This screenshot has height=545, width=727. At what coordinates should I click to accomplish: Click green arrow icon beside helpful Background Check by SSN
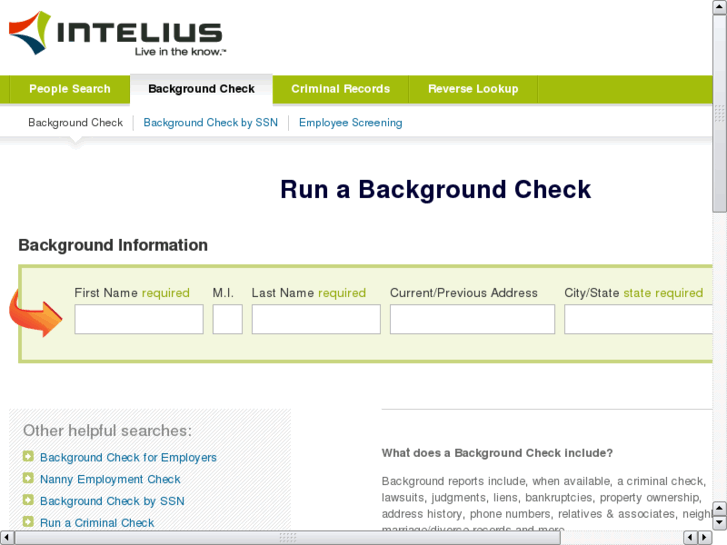(x=28, y=500)
